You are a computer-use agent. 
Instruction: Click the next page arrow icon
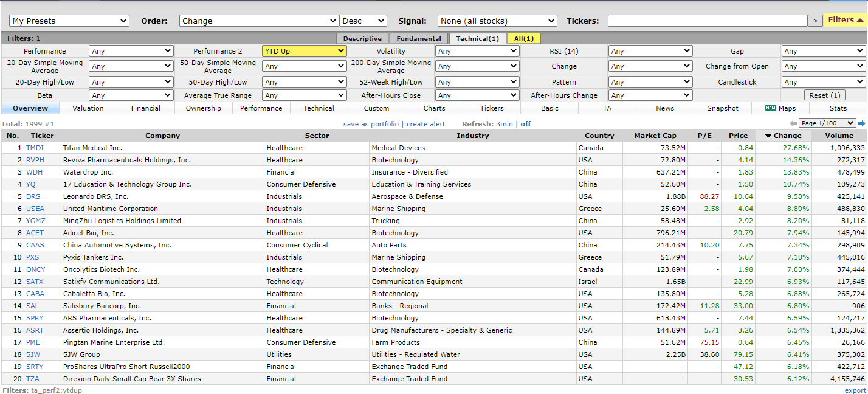(x=861, y=123)
